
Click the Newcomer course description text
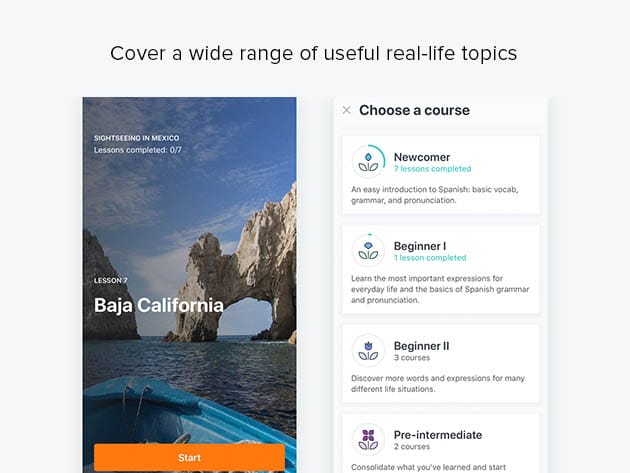(435, 195)
